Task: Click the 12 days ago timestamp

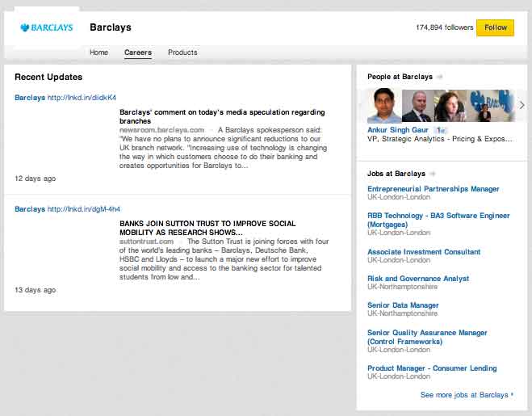Action: [36, 179]
